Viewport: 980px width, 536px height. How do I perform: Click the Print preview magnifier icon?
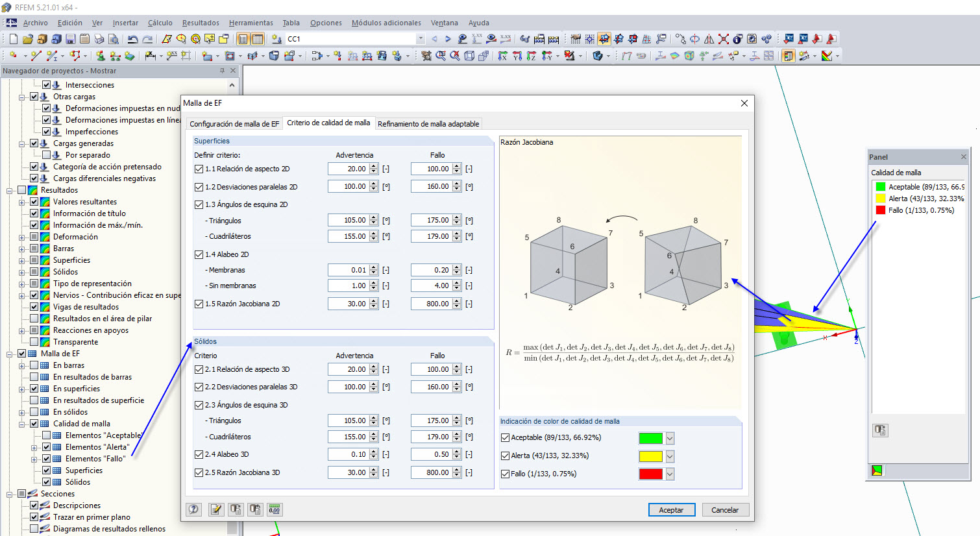tap(113, 39)
